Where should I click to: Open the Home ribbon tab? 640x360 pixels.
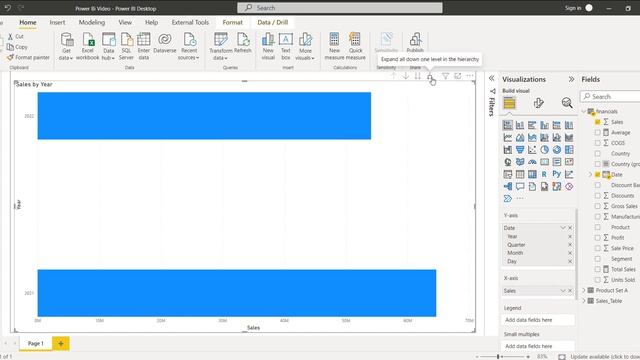[x=28, y=22]
